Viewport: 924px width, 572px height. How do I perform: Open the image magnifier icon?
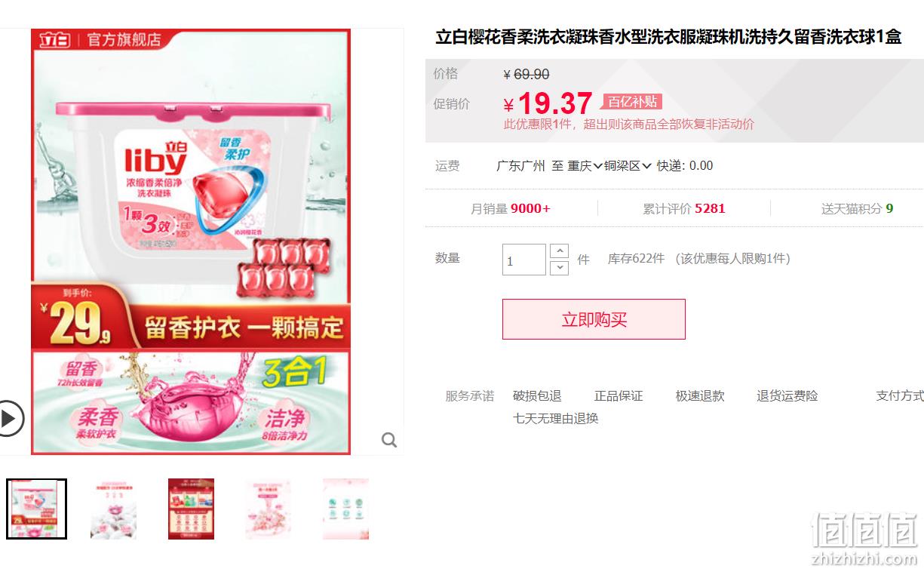(389, 440)
